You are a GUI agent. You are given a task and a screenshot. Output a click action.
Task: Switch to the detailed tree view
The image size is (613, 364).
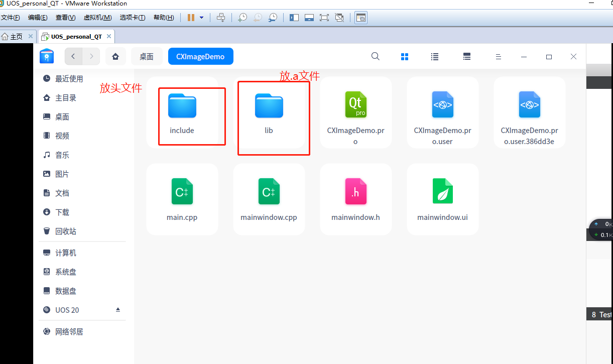coord(466,56)
